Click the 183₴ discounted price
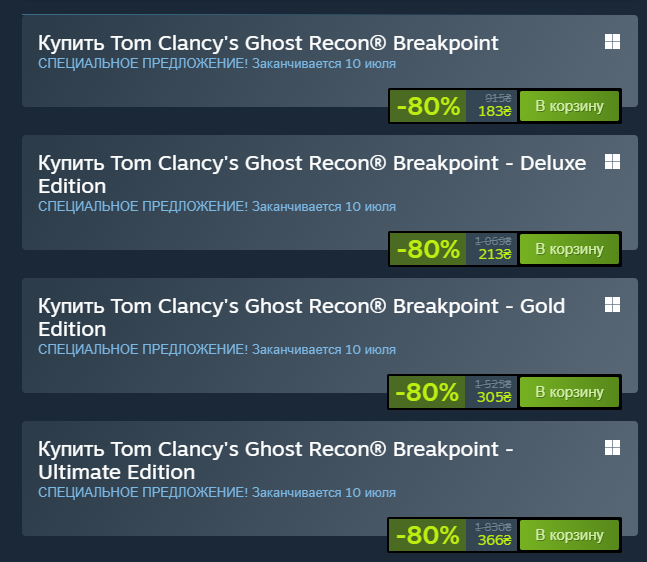 click(x=494, y=111)
